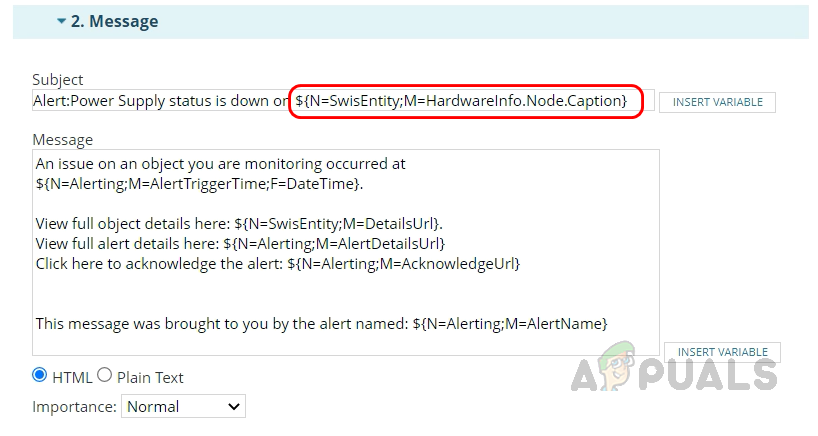
Task: Click the "Subject" field label
Action: coord(58,79)
